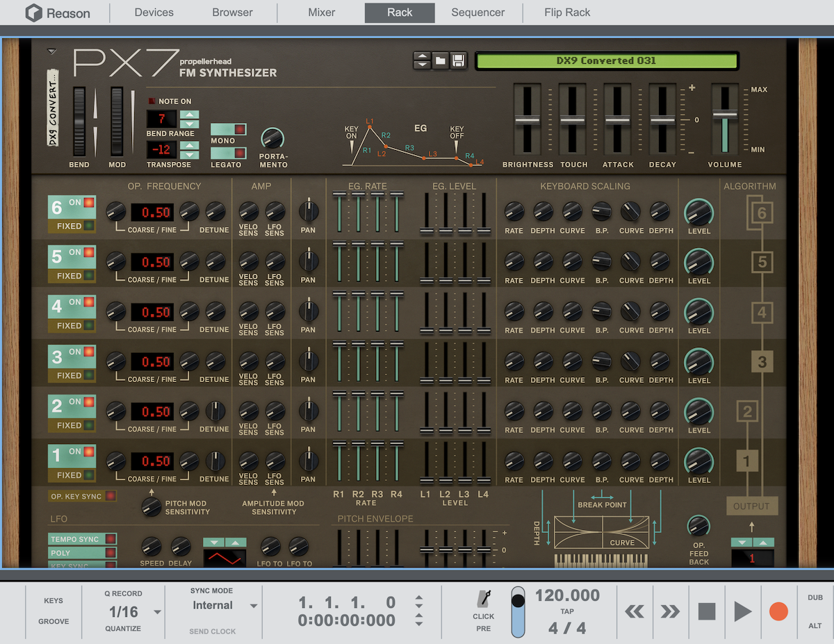This screenshot has width=834, height=644.
Task: Switch to the Browser tab
Action: (x=233, y=13)
